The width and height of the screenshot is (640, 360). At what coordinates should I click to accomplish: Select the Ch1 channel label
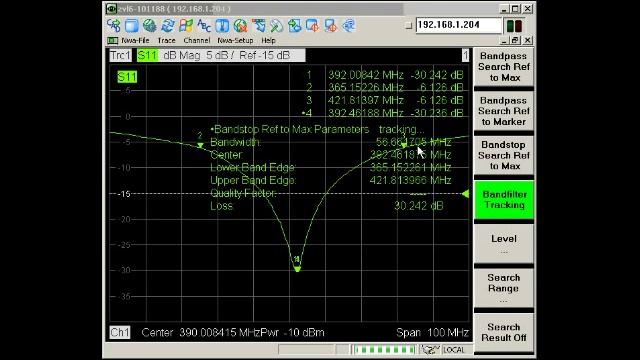(x=120, y=332)
